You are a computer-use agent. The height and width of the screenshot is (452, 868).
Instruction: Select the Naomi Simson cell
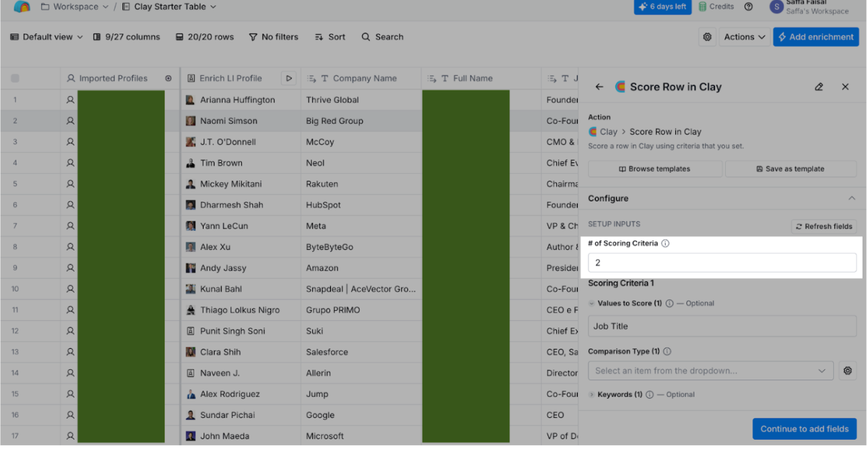pos(241,121)
